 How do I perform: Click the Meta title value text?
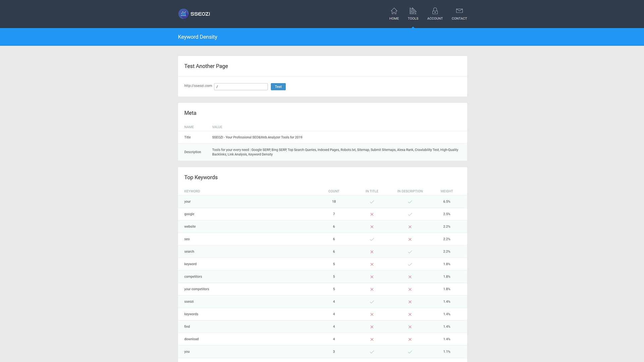[x=257, y=137]
